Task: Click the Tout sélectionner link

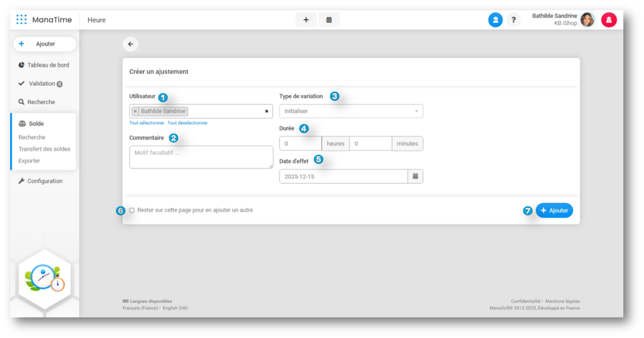Action: 147,123
